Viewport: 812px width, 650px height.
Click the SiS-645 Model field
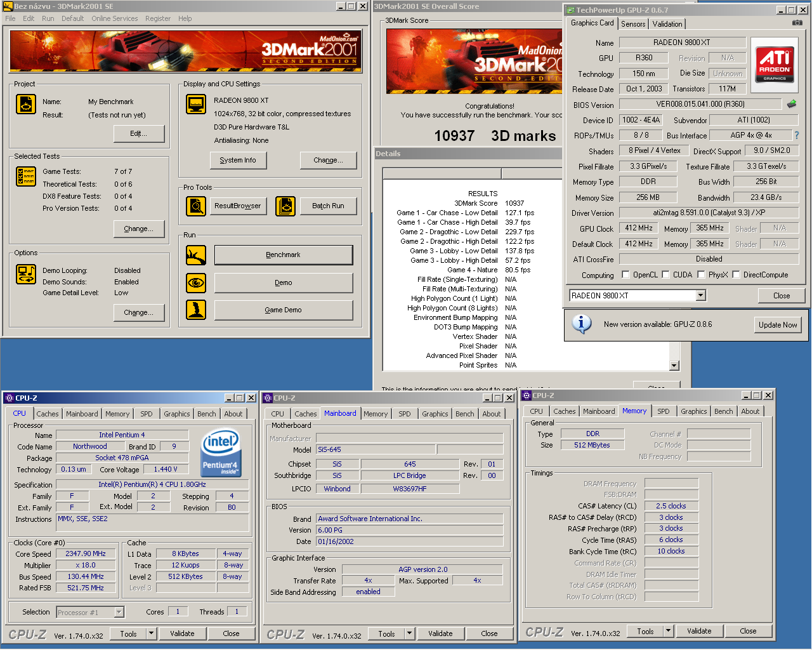[376, 449]
